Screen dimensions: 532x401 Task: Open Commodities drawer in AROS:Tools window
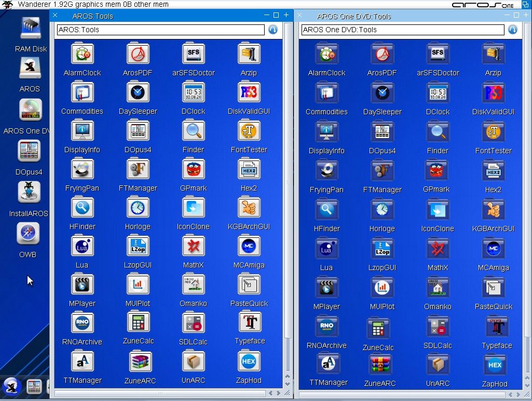tap(82, 92)
